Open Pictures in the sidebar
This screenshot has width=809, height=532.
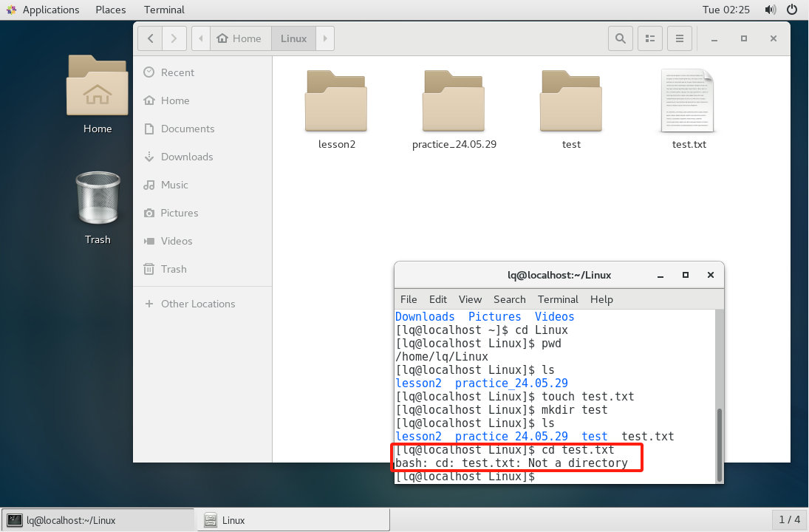202,213
